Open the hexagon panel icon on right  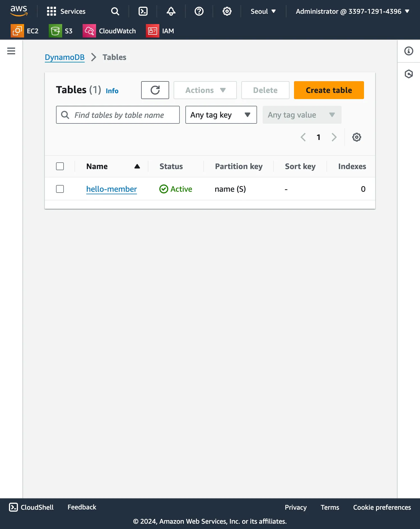tap(409, 74)
